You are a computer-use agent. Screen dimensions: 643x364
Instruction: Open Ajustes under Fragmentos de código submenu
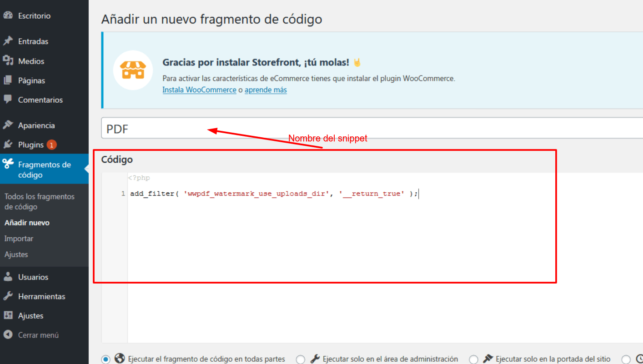pos(16,254)
